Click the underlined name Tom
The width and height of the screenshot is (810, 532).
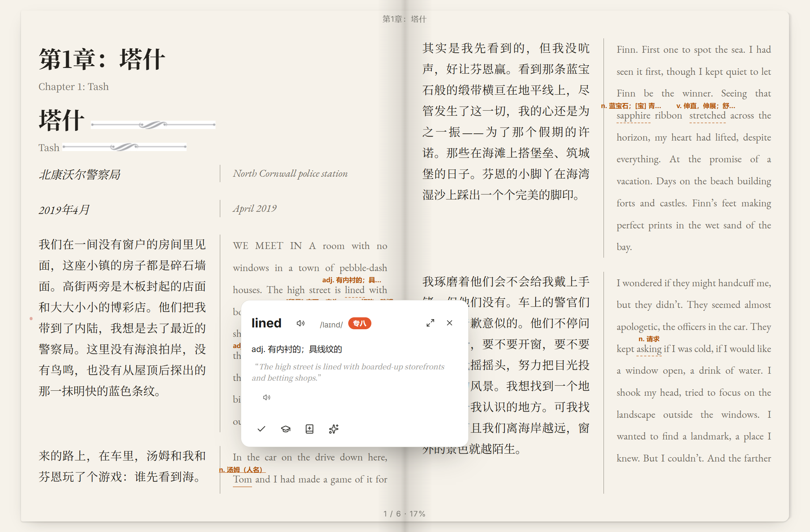point(242,479)
